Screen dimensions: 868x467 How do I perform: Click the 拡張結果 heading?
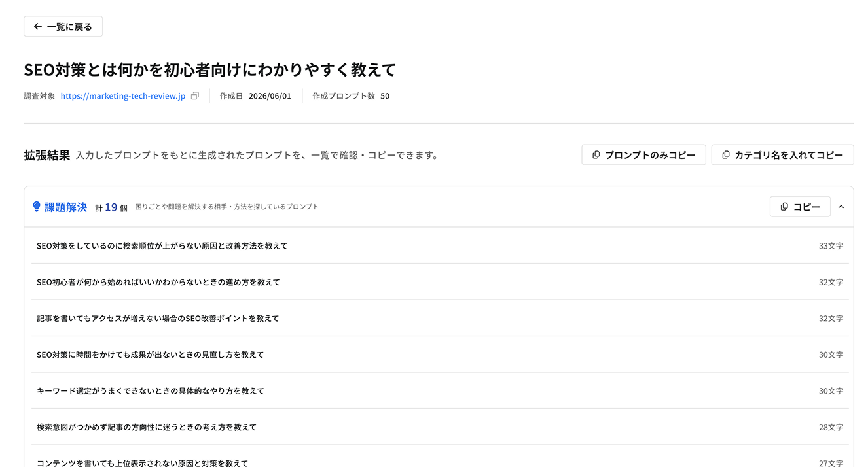click(46, 155)
